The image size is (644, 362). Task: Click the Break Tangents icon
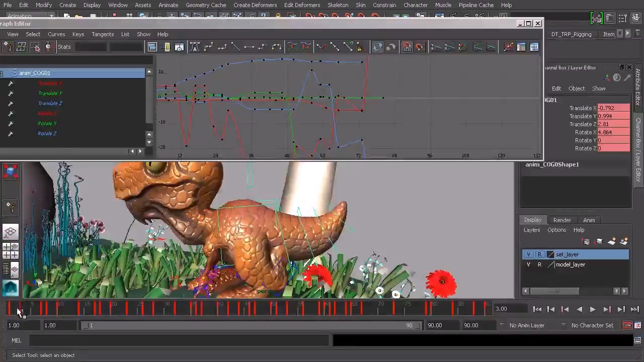[321, 47]
